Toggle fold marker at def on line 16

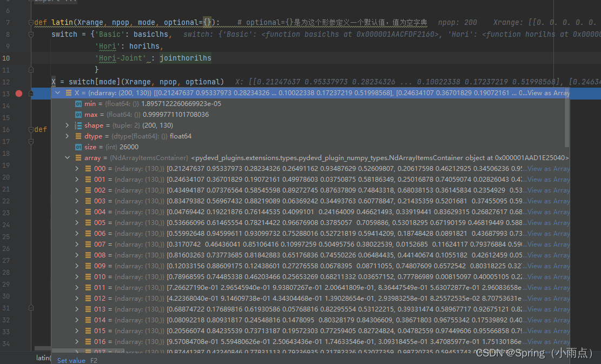pos(31,129)
